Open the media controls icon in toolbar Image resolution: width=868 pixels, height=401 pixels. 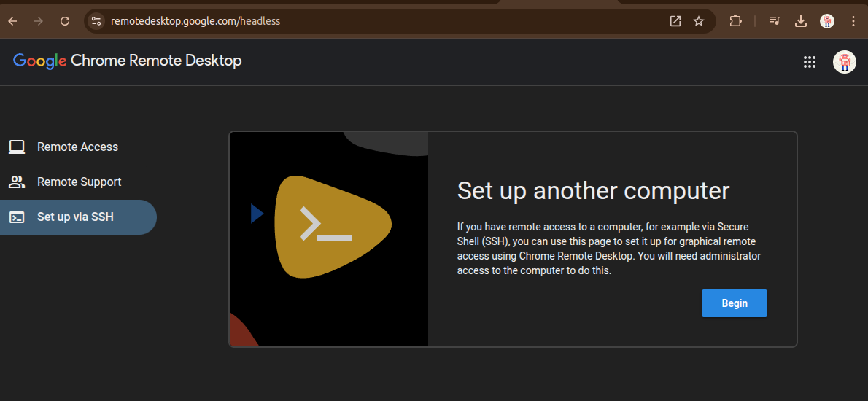tap(775, 22)
